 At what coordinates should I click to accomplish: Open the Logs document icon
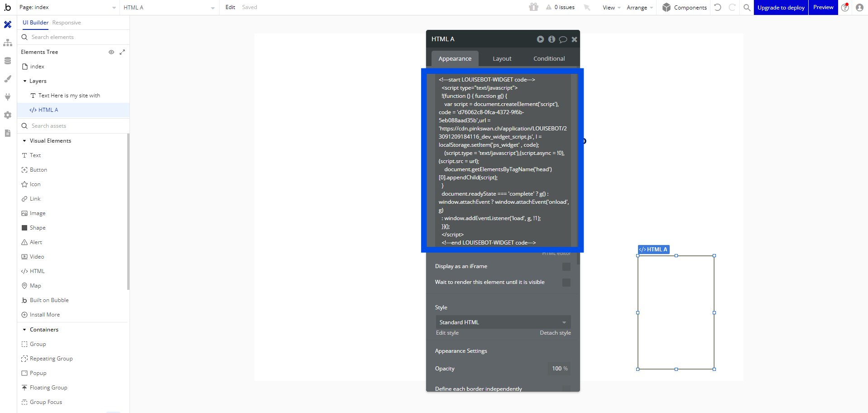(x=8, y=133)
